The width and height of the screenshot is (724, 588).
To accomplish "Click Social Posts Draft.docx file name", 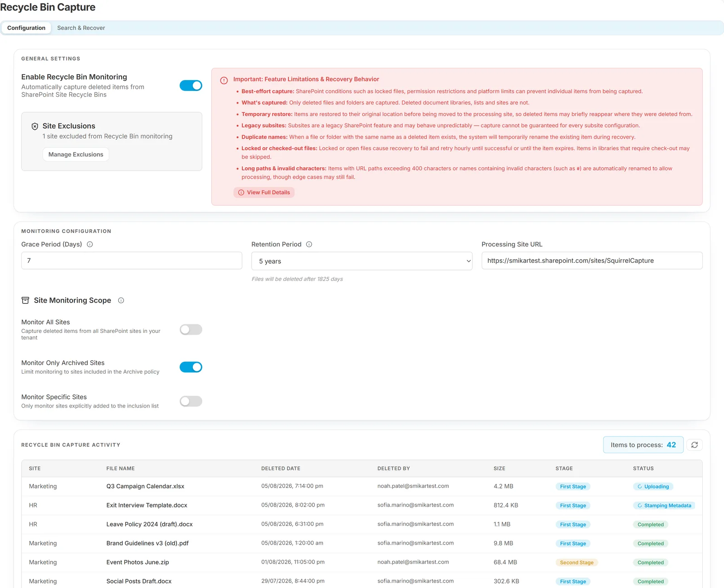I will point(139,581).
